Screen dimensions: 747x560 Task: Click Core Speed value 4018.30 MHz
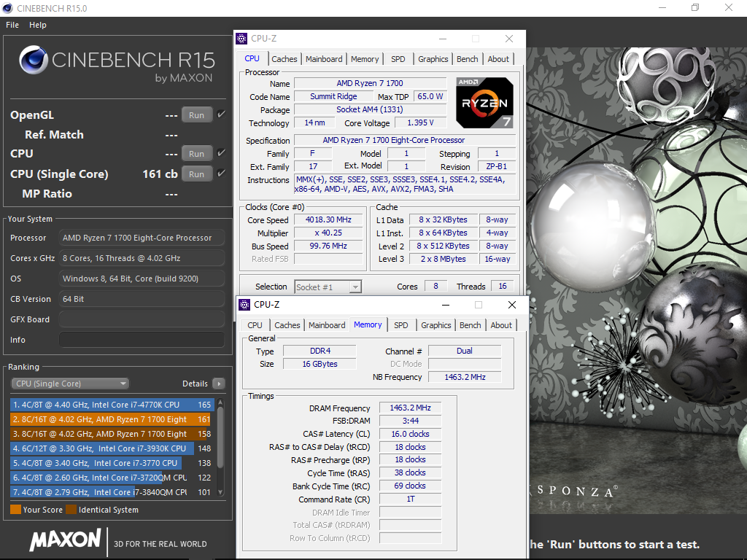328,219
